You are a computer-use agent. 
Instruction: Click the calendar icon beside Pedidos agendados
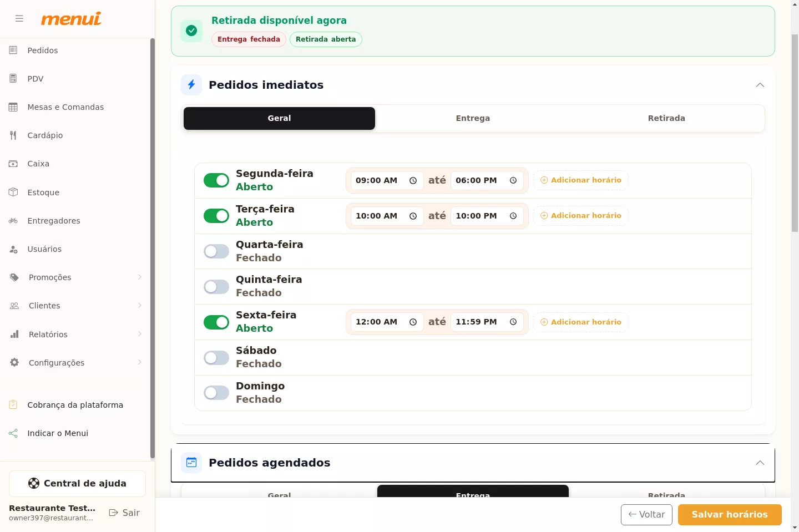[191, 463]
